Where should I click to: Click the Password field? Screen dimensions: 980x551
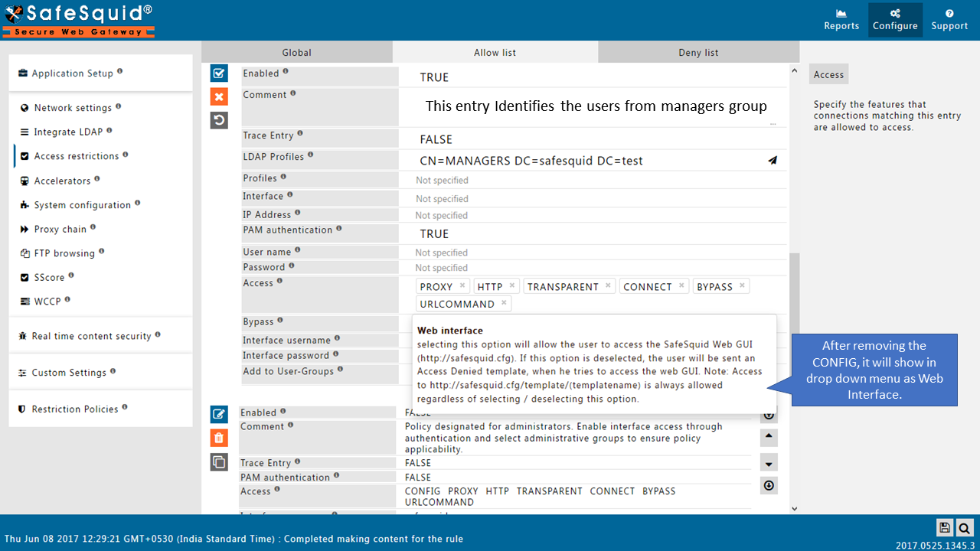click(x=593, y=268)
